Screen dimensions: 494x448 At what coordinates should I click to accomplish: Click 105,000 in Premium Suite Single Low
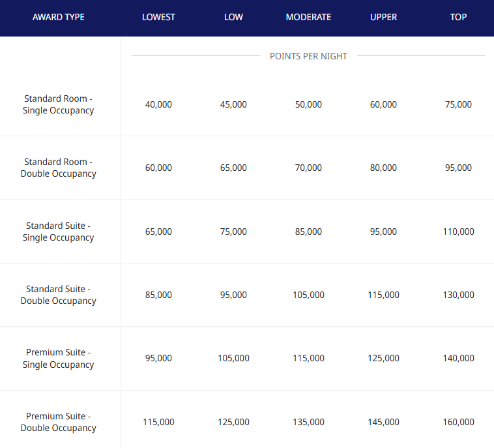tap(233, 359)
